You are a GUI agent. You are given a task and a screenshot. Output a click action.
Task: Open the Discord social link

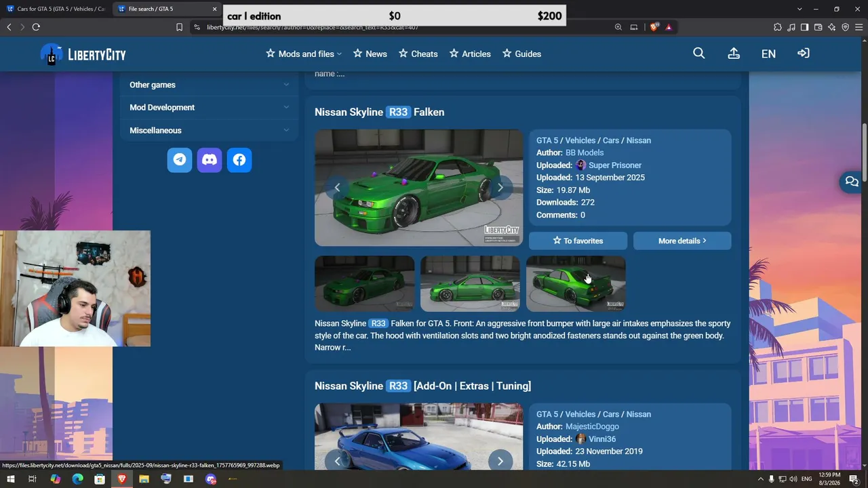[x=210, y=160]
